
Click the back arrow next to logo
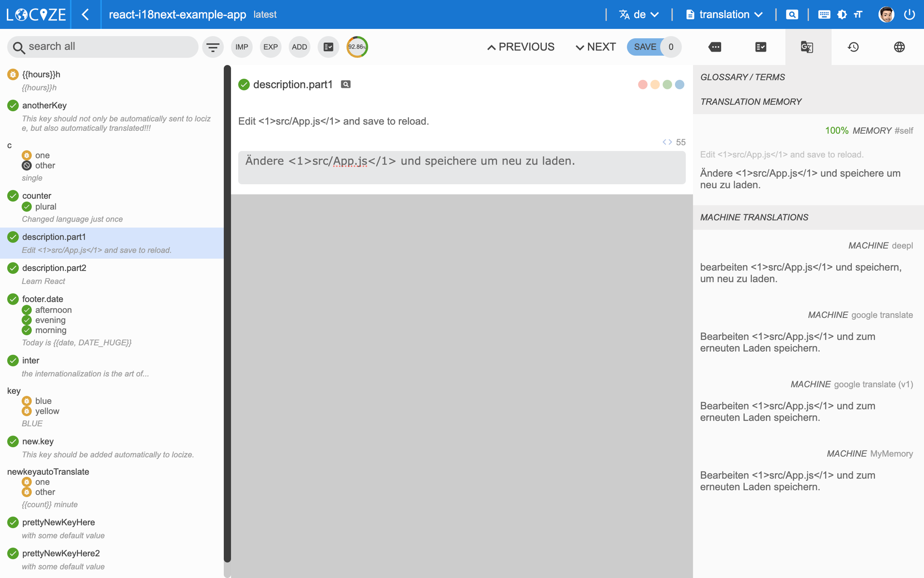[85, 14]
